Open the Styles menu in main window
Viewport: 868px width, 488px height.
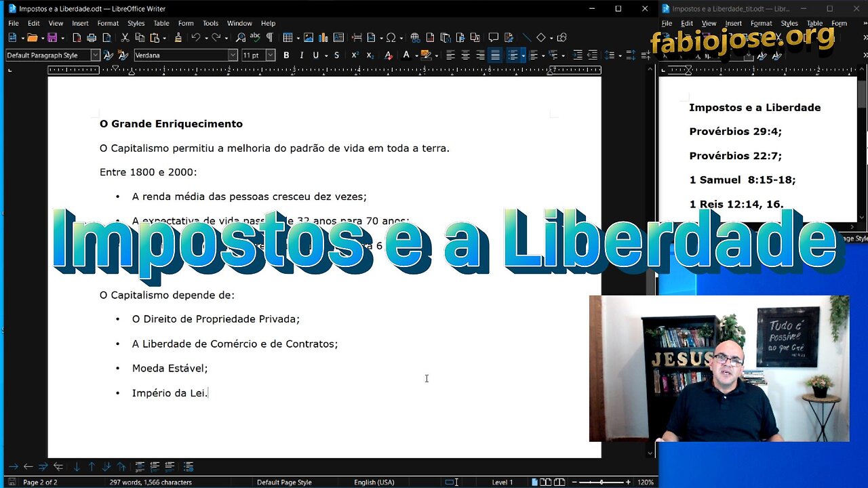tap(136, 23)
